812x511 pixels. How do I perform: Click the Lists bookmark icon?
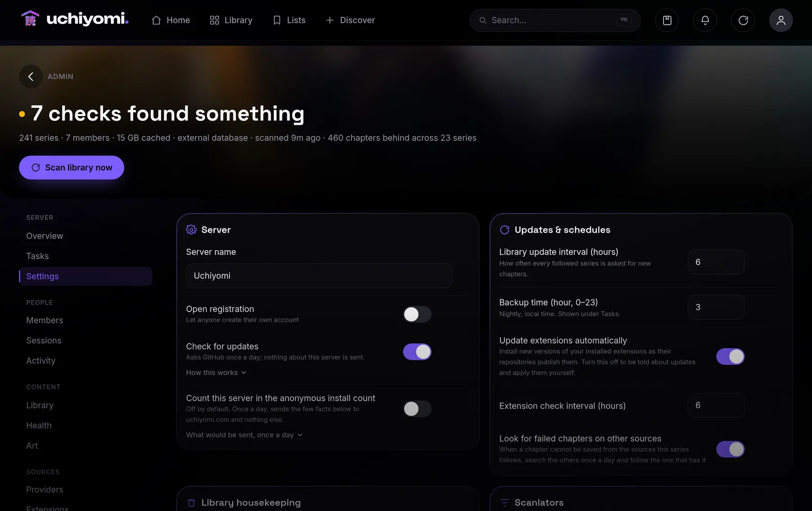277,20
